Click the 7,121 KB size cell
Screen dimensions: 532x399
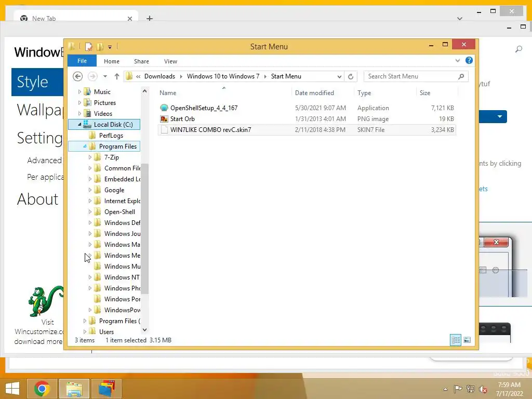click(443, 108)
